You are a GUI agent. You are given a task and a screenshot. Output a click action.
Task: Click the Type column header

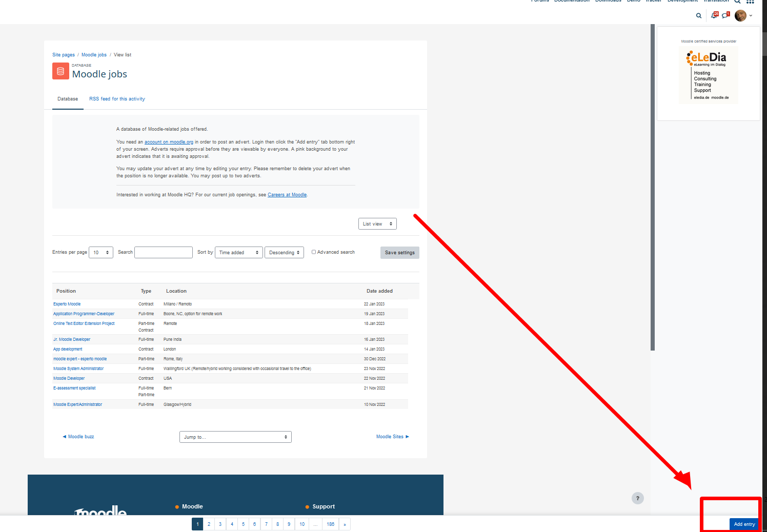pos(146,291)
